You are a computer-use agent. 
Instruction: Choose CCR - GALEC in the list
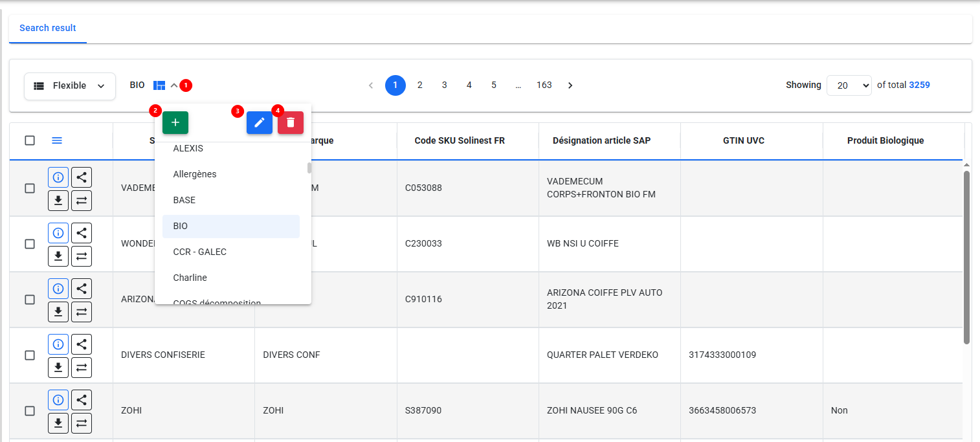(x=200, y=252)
